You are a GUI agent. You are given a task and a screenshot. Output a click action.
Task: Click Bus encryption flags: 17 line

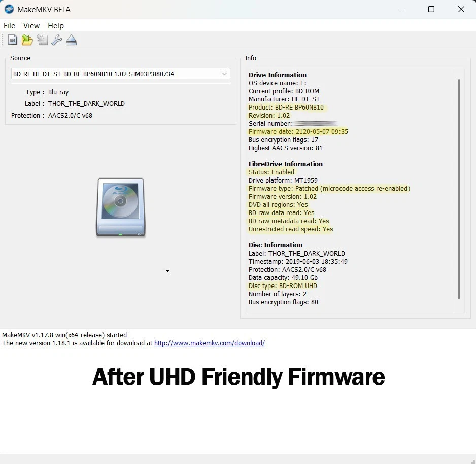[283, 140]
